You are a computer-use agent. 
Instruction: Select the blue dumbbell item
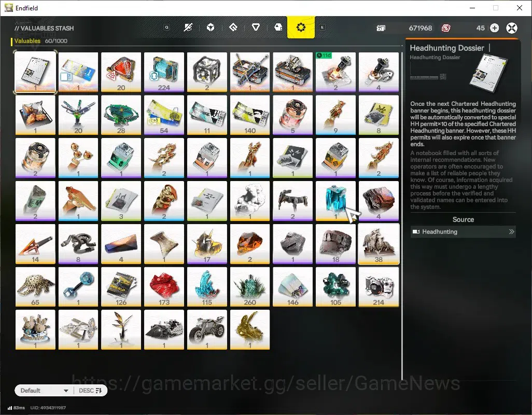(78, 287)
